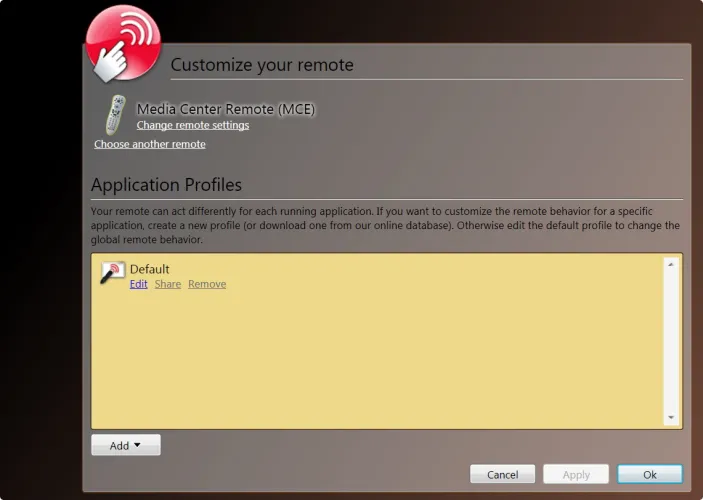This screenshot has width=703, height=500.
Task: Click the Default profile icon
Action: (113, 273)
